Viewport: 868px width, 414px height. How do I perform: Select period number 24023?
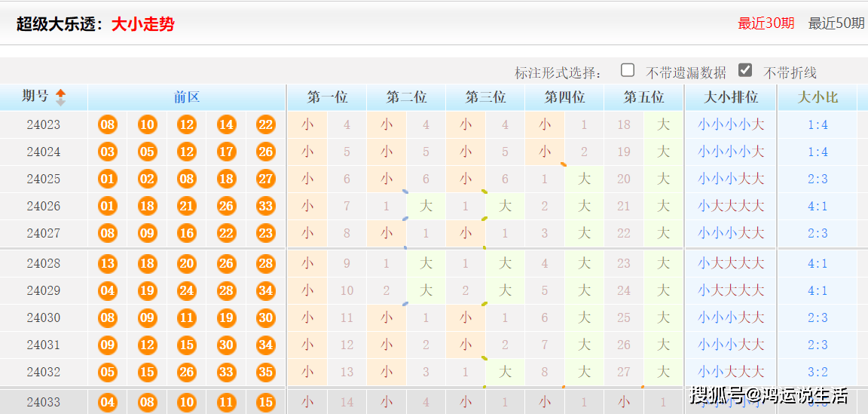(x=43, y=124)
